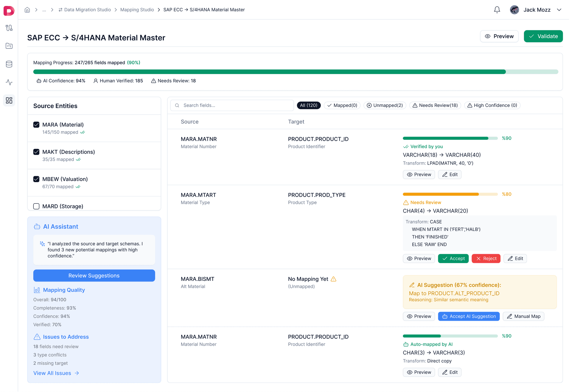Open View All Issues link
Screen dimensions: 572x392
[x=56, y=373]
